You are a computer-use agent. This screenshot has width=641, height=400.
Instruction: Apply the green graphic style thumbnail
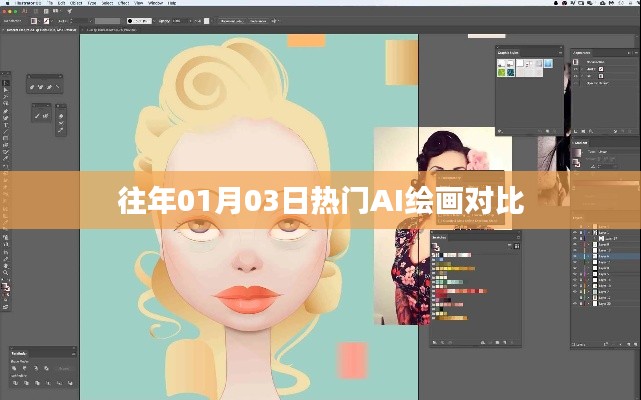click(501, 73)
